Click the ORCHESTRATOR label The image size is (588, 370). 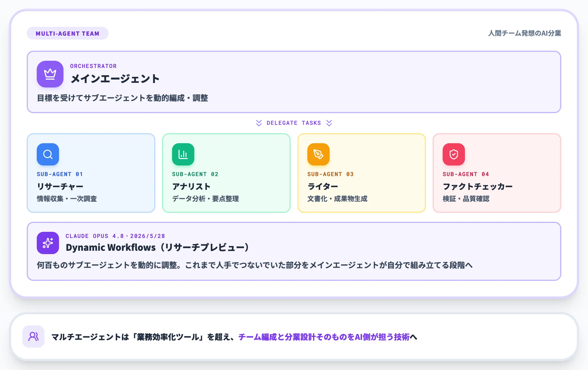coord(94,66)
